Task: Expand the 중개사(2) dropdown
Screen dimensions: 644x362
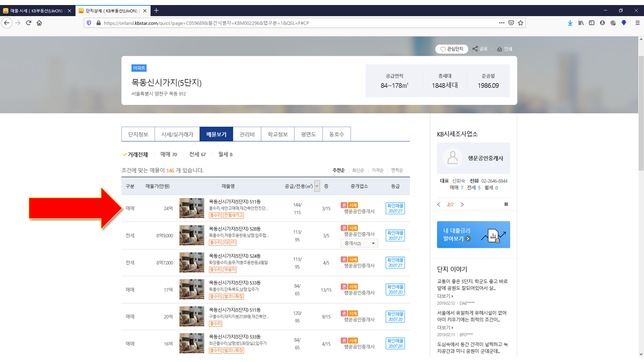Action: coord(359,243)
